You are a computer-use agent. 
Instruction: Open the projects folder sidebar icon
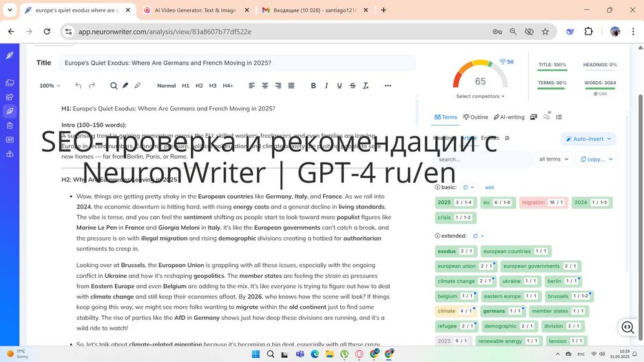pos(10,83)
